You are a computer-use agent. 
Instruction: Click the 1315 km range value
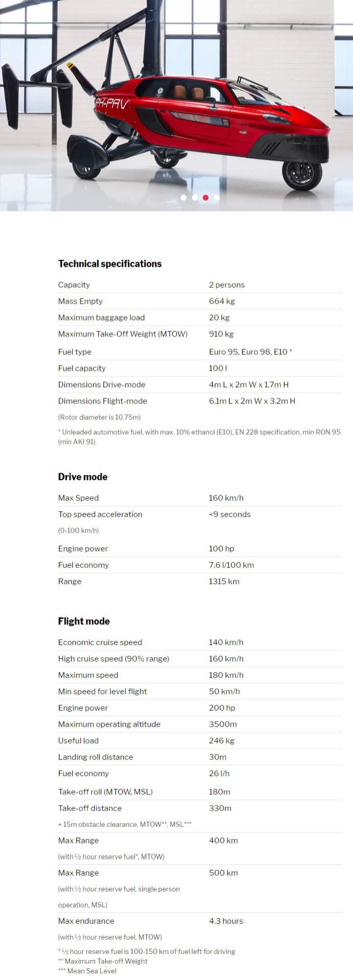[224, 581]
